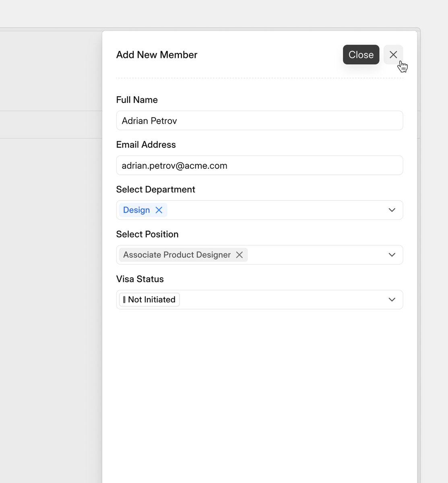Click the Full Name input field

pos(260,120)
